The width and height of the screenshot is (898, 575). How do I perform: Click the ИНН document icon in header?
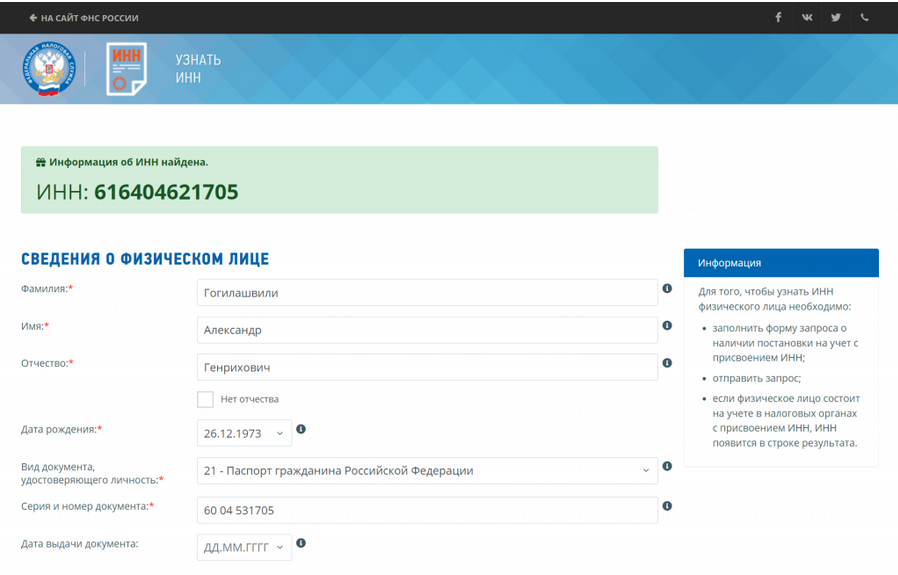tap(126, 69)
